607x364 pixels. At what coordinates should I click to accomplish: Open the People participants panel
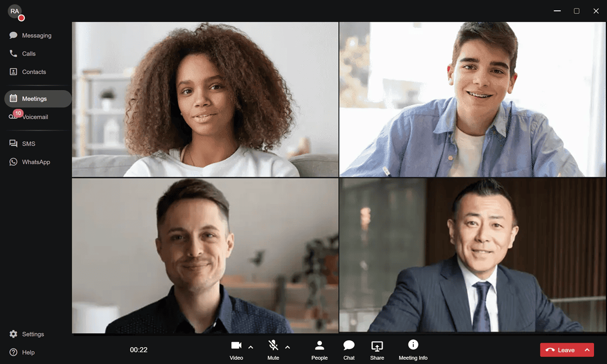pos(319,350)
